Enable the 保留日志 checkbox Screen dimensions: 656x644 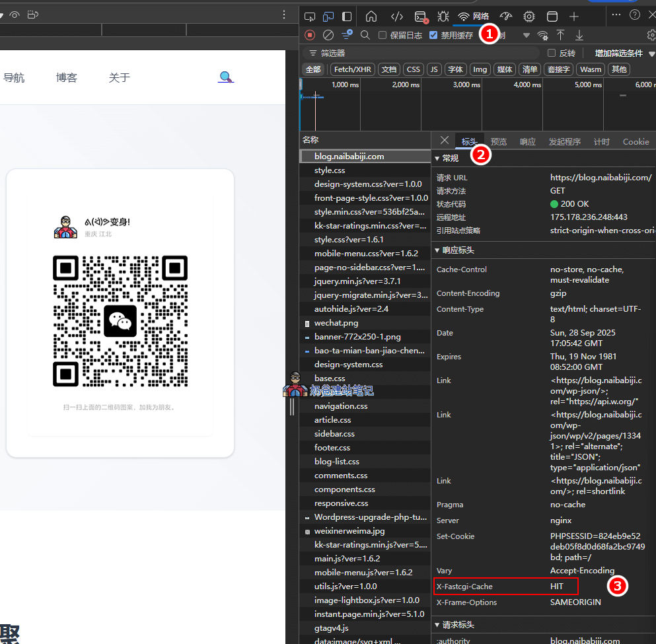[x=383, y=35]
